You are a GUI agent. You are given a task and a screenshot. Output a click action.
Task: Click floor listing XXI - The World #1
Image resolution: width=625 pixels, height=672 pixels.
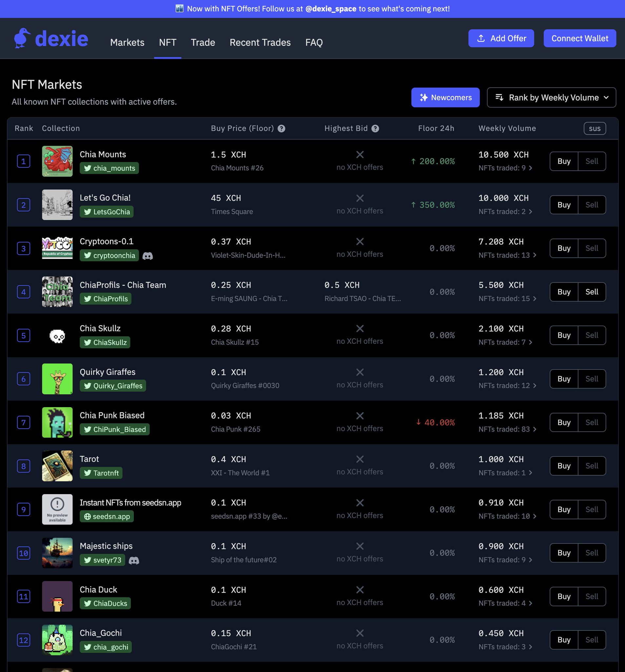[240, 473]
